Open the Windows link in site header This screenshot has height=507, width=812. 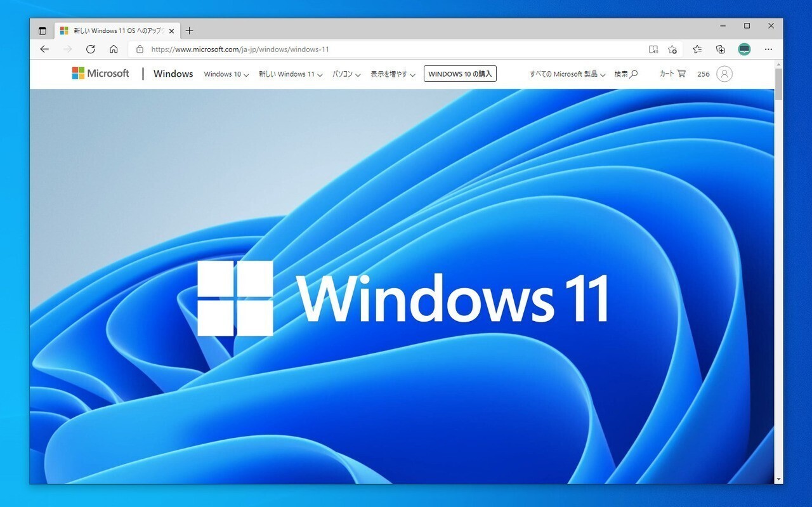point(173,74)
